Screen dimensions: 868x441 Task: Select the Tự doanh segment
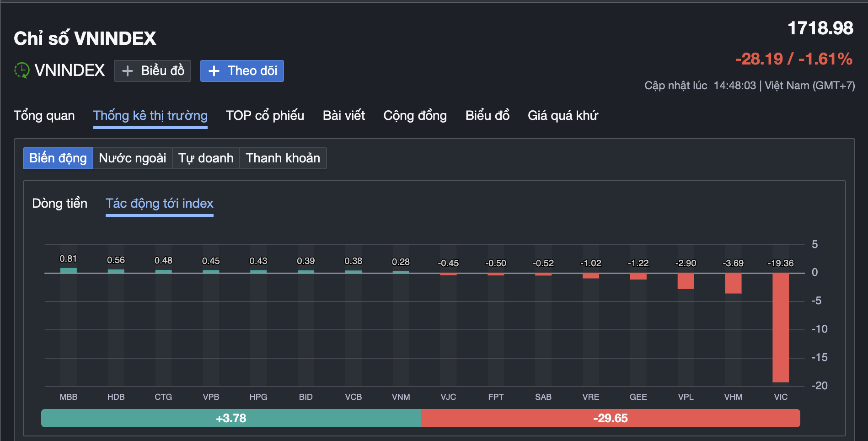206,158
